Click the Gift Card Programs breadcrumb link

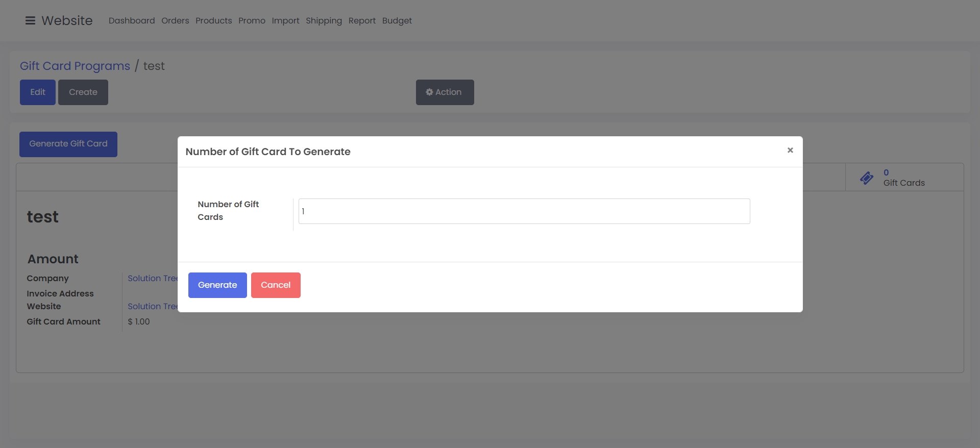pyautogui.click(x=75, y=66)
